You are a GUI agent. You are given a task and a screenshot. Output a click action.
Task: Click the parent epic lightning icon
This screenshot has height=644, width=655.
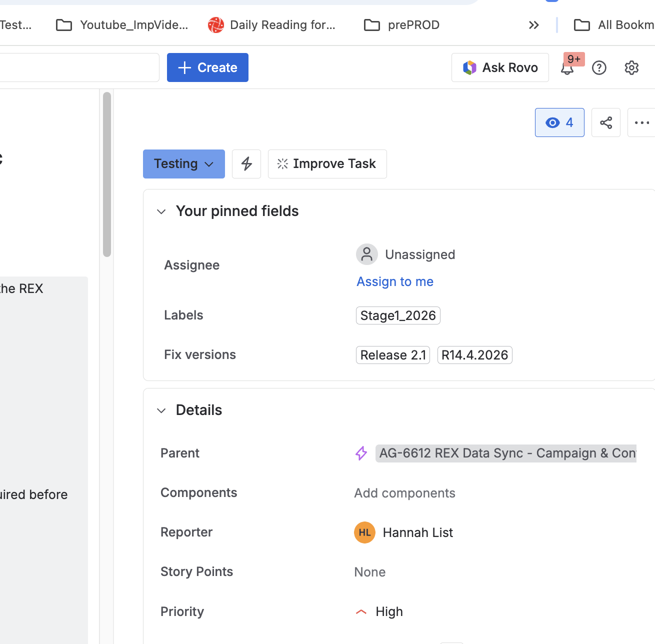[361, 453]
